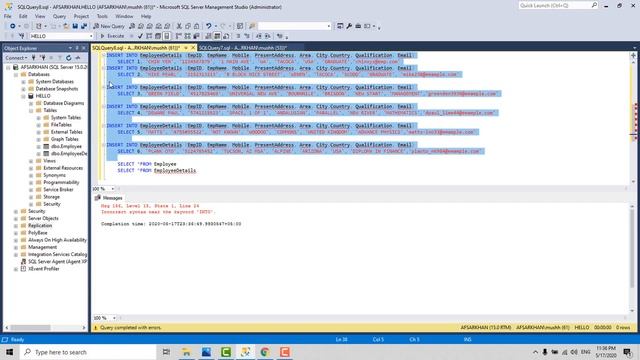Open Google Chrome from the taskbar
640x360 pixels.
[265, 352]
